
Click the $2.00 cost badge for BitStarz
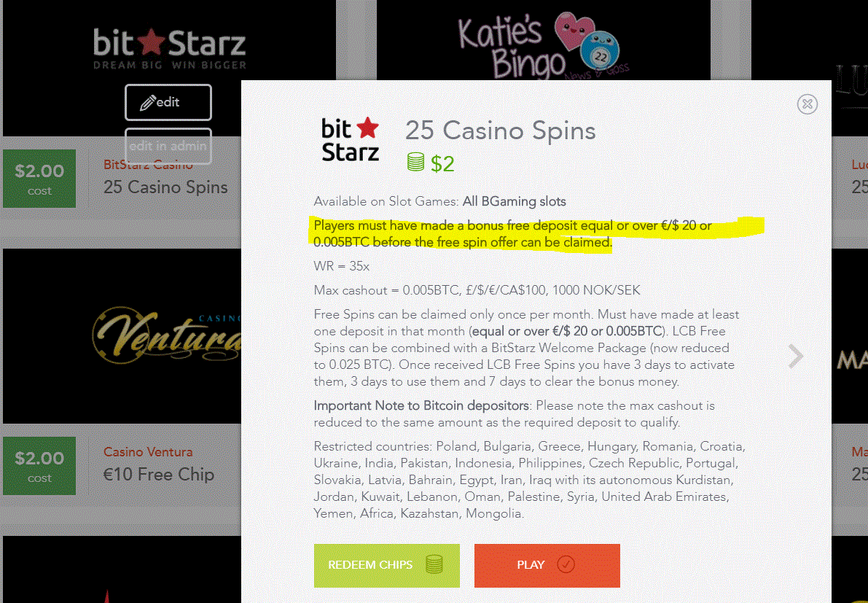pyautogui.click(x=39, y=179)
